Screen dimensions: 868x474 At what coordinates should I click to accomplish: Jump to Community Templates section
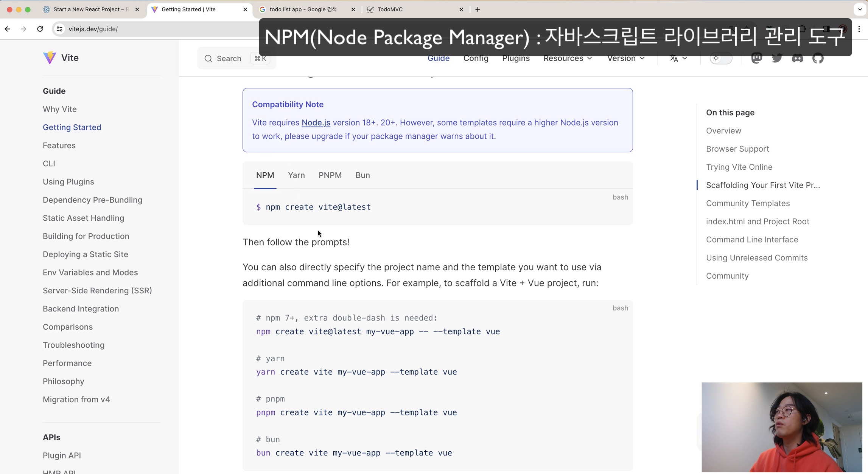pos(748,203)
